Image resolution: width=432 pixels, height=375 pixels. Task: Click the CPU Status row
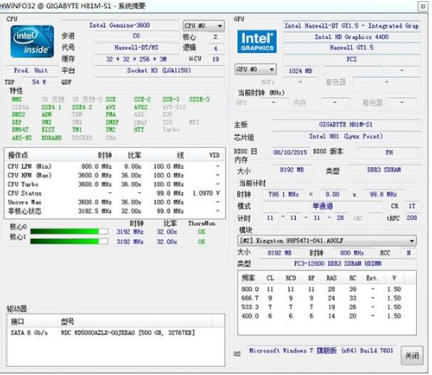point(114,193)
